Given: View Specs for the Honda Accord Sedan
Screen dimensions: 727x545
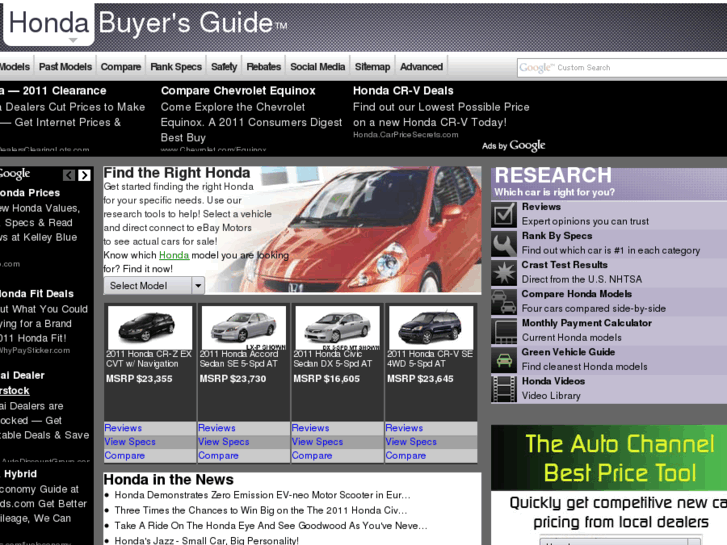Looking at the screenshot, I should pos(224,442).
